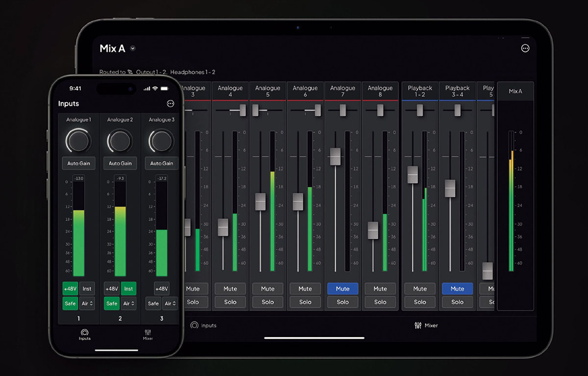Switch to the Inputs tab on the phone

point(84,334)
